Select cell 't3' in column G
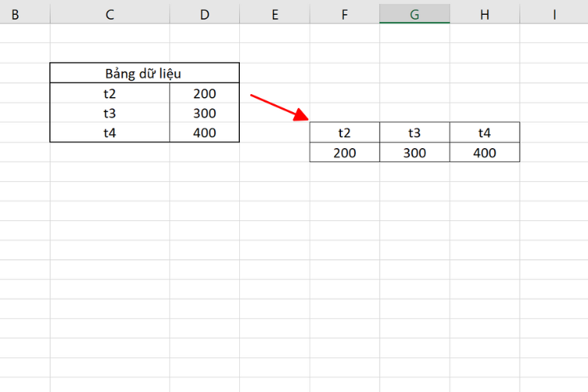Viewport: 588px width, 392px height. click(x=415, y=132)
